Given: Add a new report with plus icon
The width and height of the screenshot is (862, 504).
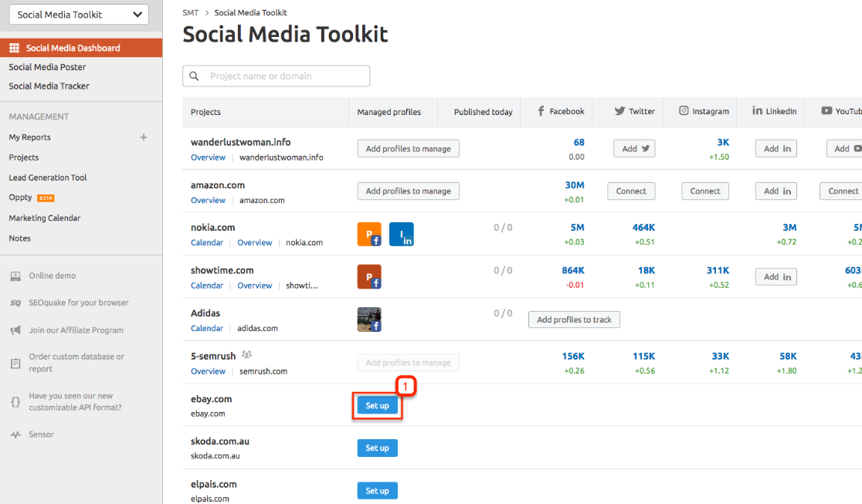Looking at the screenshot, I should (x=144, y=137).
